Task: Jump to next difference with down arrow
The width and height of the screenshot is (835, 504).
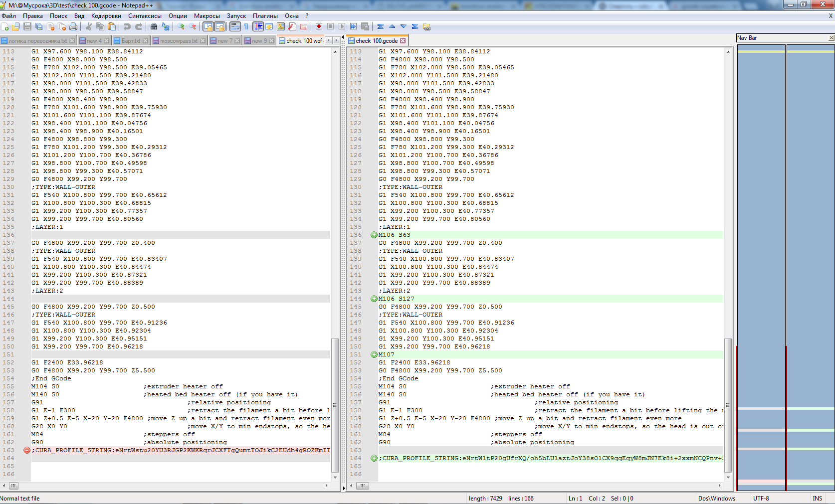Action: (403, 26)
